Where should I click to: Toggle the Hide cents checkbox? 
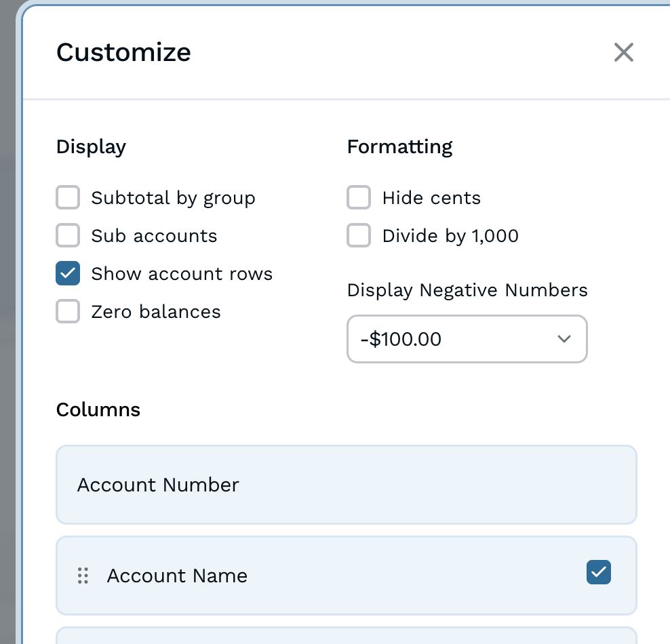[x=359, y=198]
